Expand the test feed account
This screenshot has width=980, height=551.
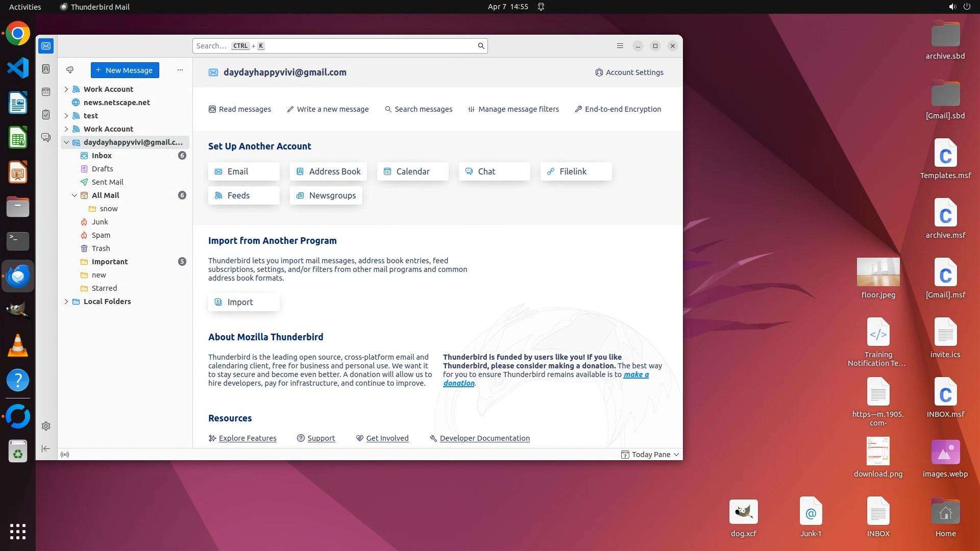point(66,116)
